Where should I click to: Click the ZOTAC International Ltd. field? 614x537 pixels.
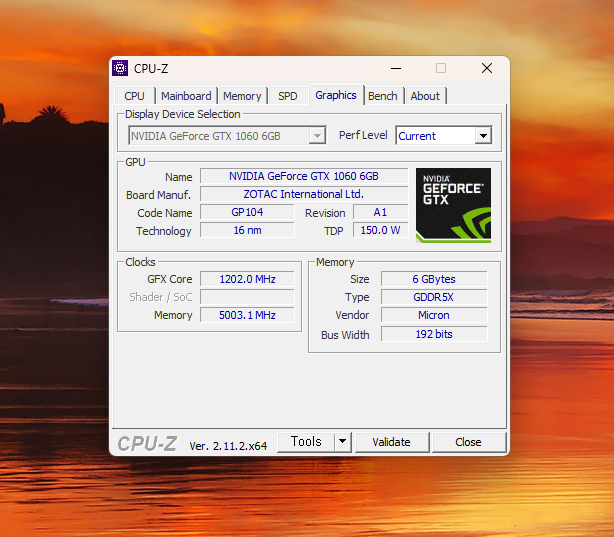304,194
